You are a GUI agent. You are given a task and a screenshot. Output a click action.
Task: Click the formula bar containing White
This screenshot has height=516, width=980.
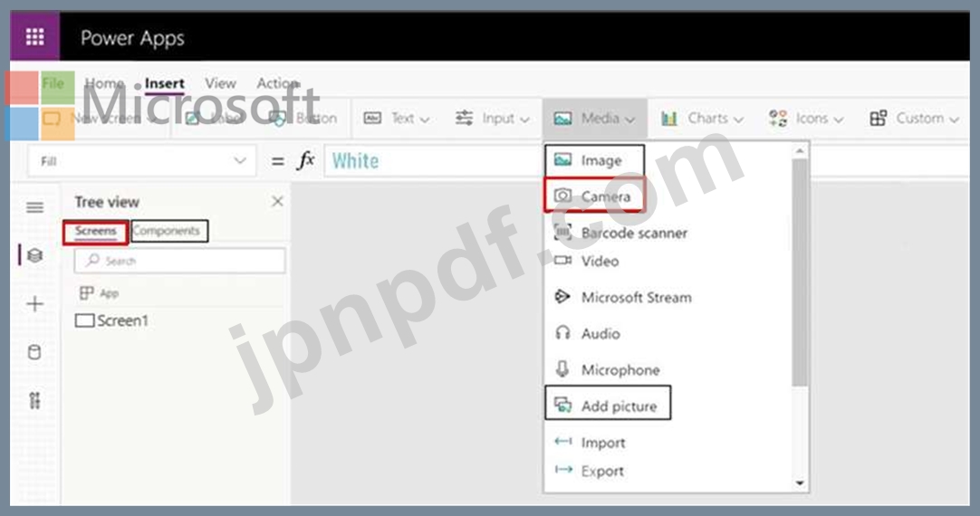pyautogui.click(x=435, y=161)
